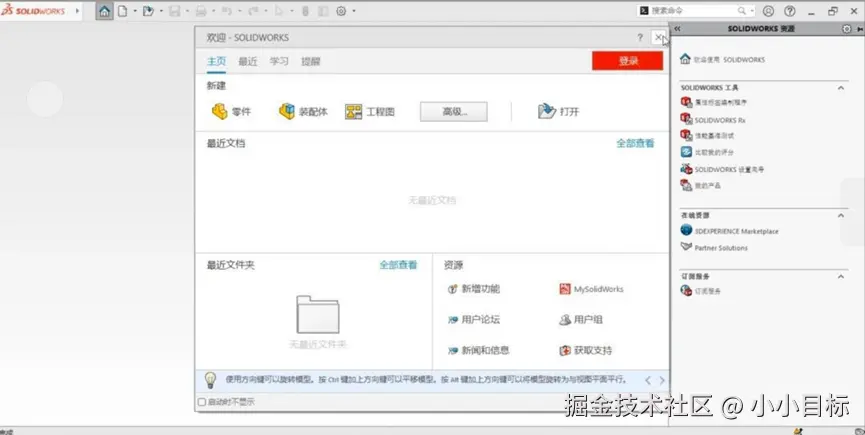Image resolution: width=865 pixels, height=435 pixels.
Task: Create a new 装配体 (Assembly) document
Action: point(303,111)
